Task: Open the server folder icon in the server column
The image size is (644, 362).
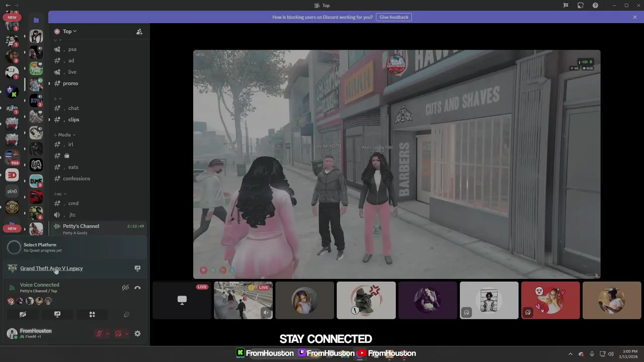Action: click(x=36, y=20)
